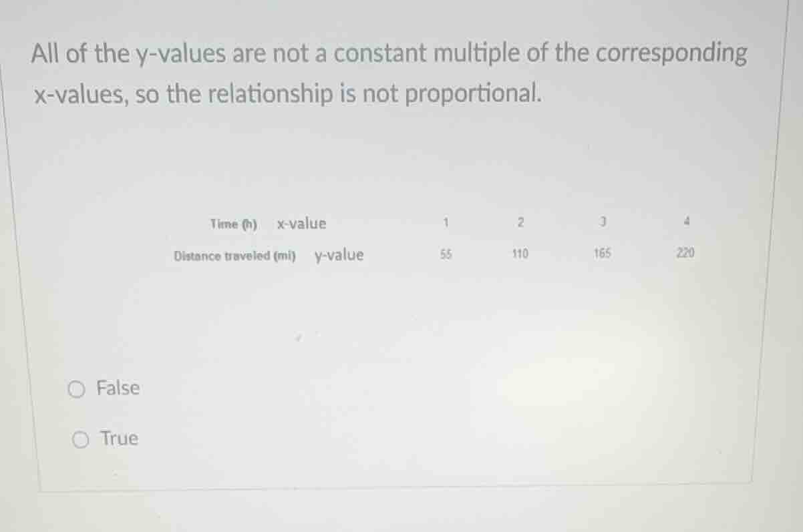This screenshot has width=803, height=532.
Task: Click the False answer label text
Action: click(118, 388)
